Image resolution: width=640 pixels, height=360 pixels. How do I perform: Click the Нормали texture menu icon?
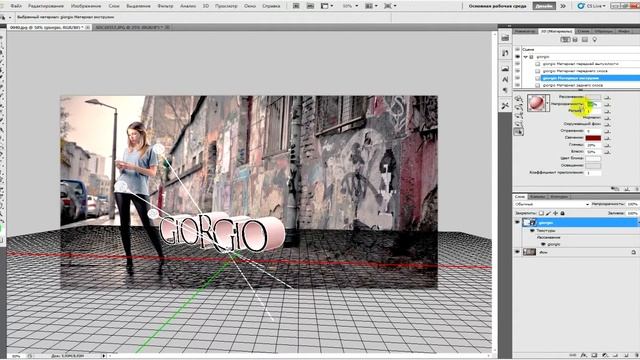pyautogui.click(x=607, y=118)
